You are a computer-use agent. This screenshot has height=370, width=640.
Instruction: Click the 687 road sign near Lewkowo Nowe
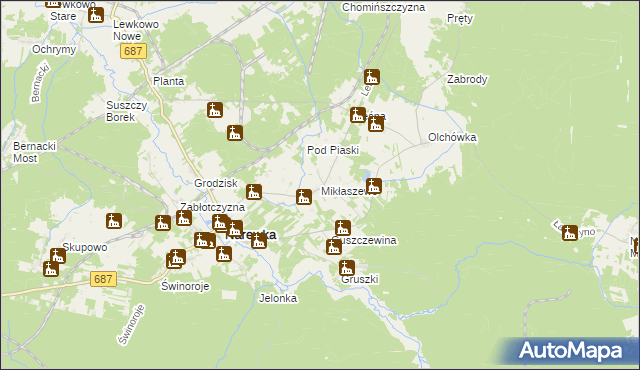[133, 51]
